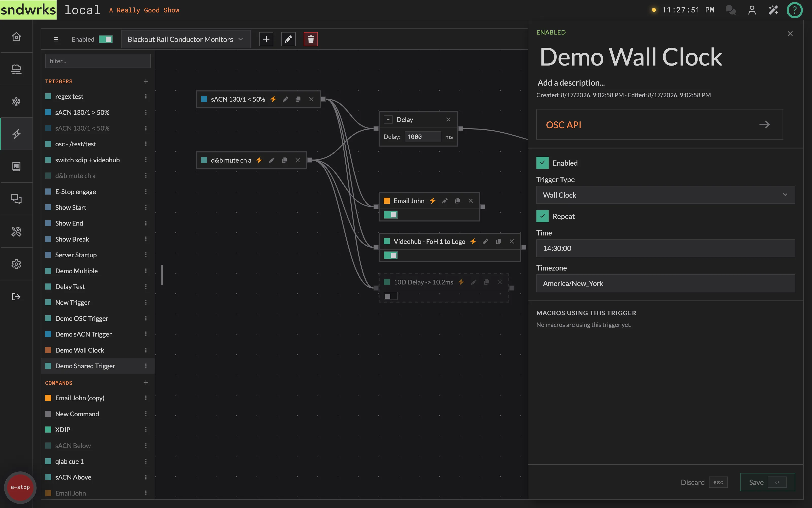This screenshot has height=508, width=812.
Task: Click the hamburger menu icon beside Enabled
Action: tap(56, 39)
